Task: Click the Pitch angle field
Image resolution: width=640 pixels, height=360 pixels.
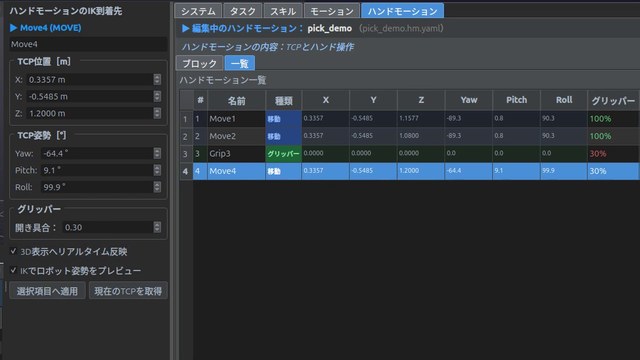Action: point(97,170)
